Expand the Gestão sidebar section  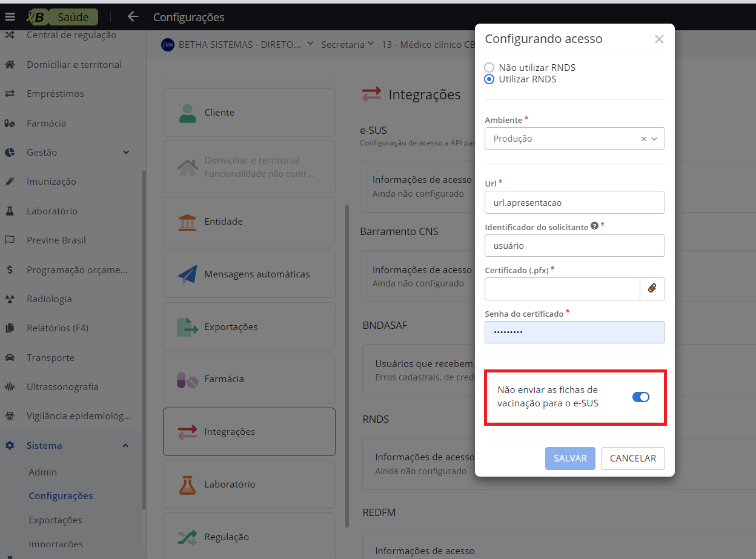[x=126, y=153]
